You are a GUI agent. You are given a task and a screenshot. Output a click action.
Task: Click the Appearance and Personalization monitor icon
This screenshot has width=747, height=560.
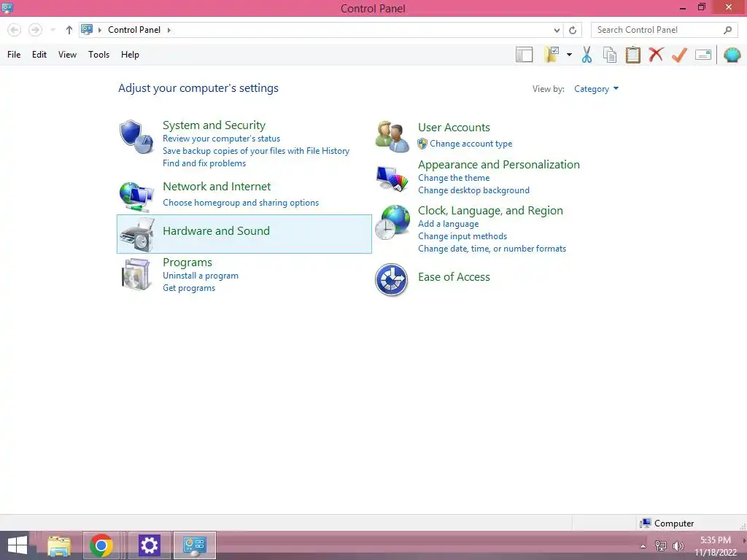coord(392,179)
